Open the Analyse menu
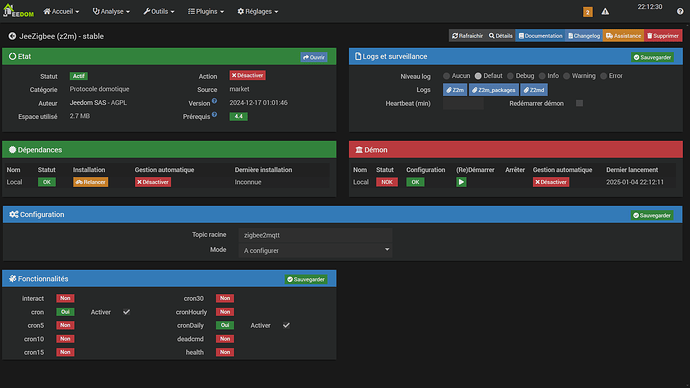690x388 pixels. (111, 11)
